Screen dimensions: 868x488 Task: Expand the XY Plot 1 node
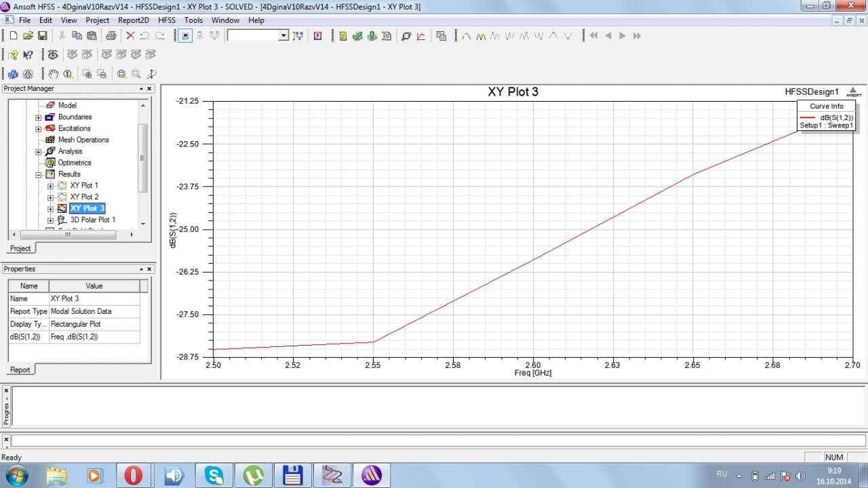[50, 186]
